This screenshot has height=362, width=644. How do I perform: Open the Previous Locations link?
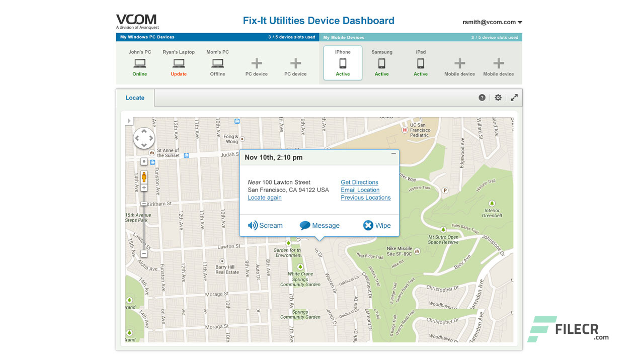tap(366, 198)
